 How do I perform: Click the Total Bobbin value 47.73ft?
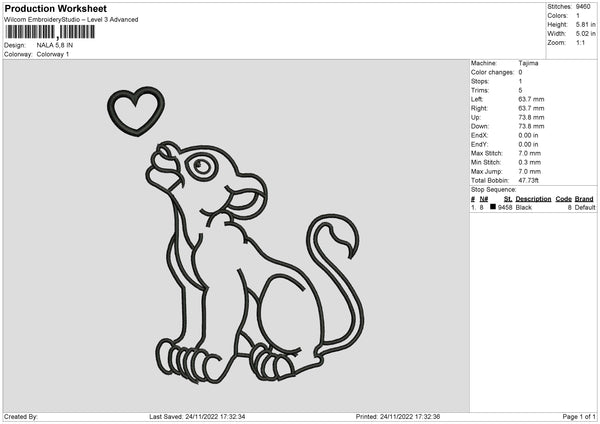[x=530, y=180]
